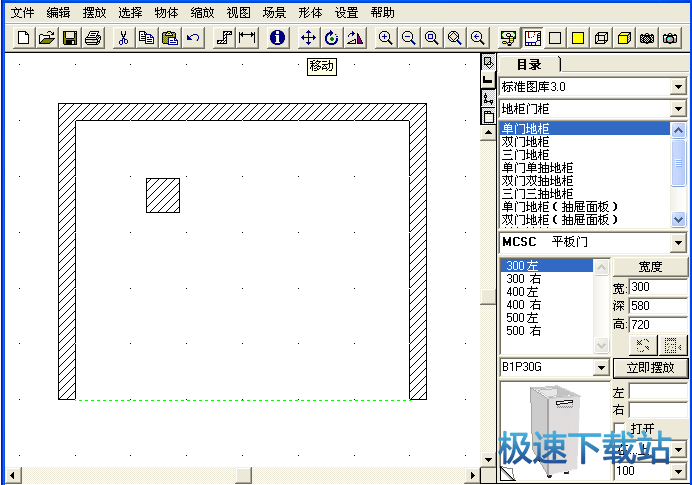
Task: Open the folder icon to load file
Action: coord(46,38)
